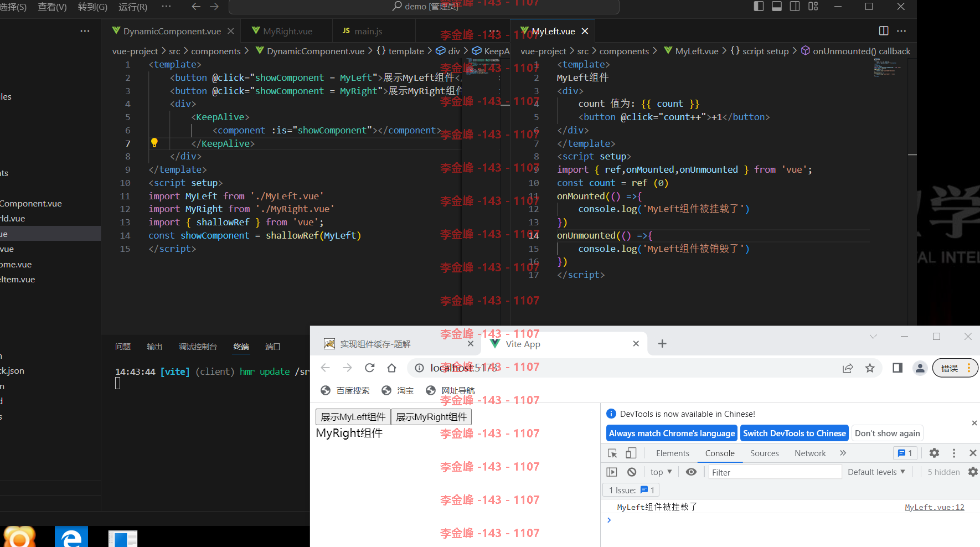Open browser profile avatar
The width and height of the screenshot is (980, 547).
tap(920, 368)
